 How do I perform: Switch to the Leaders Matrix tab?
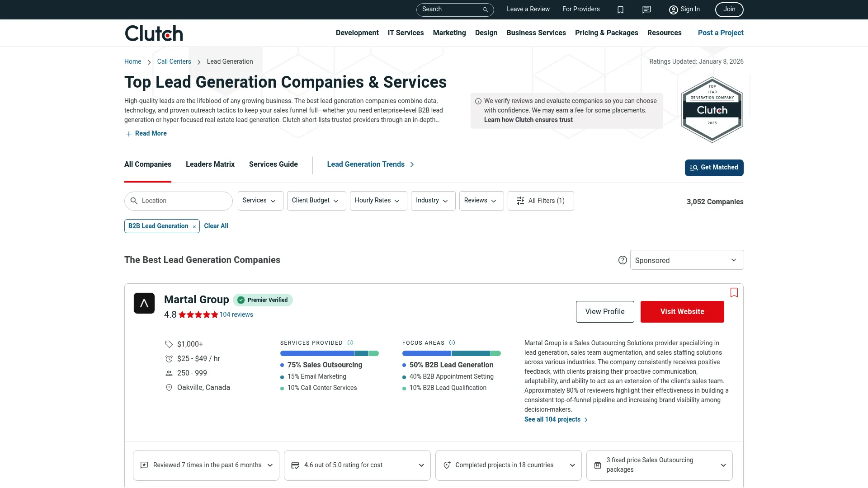coord(210,164)
